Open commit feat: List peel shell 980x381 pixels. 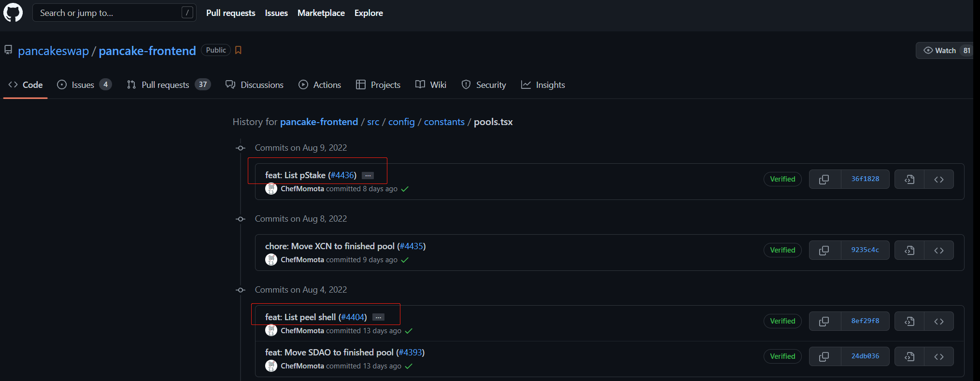click(x=300, y=317)
